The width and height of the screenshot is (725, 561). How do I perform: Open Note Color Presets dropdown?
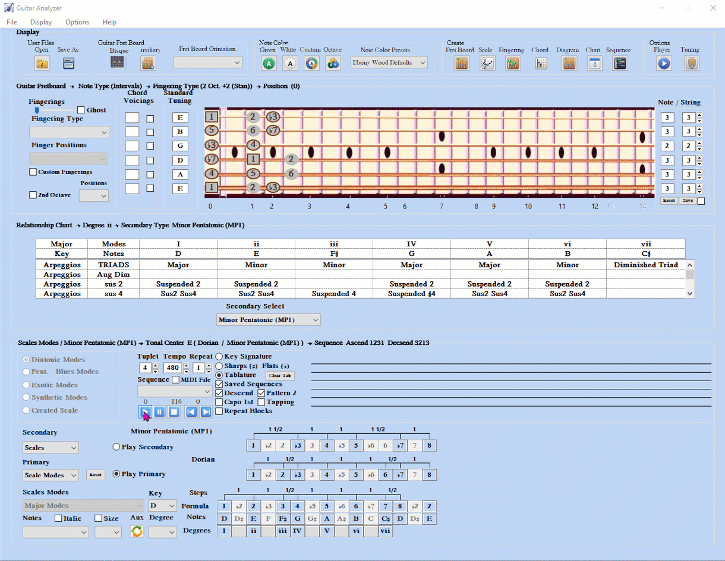point(389,62)
